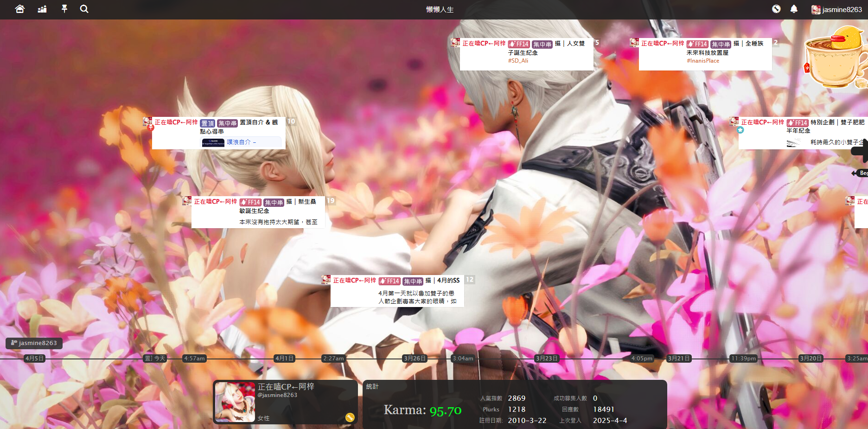The image size is (868, 429).
Task: Show 5 responses on 人女雙子誕生紀念 plurk
Action: (597, 43)
